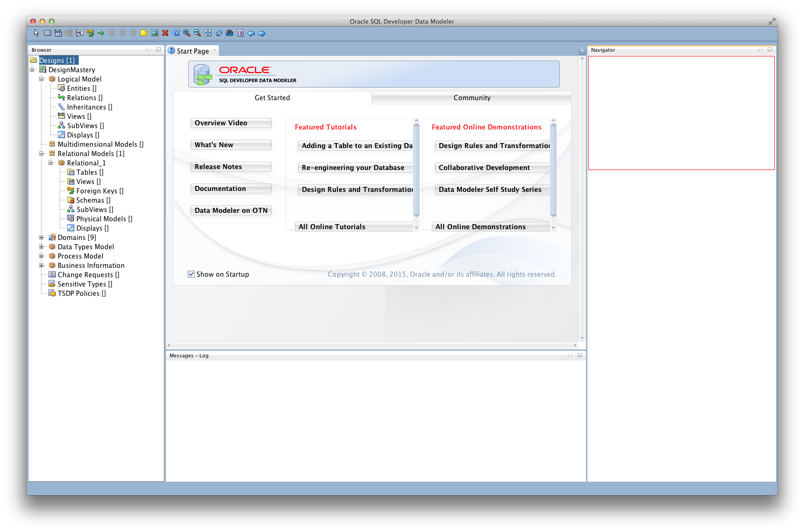Click the yellow New Note icon

coord(143,33)
